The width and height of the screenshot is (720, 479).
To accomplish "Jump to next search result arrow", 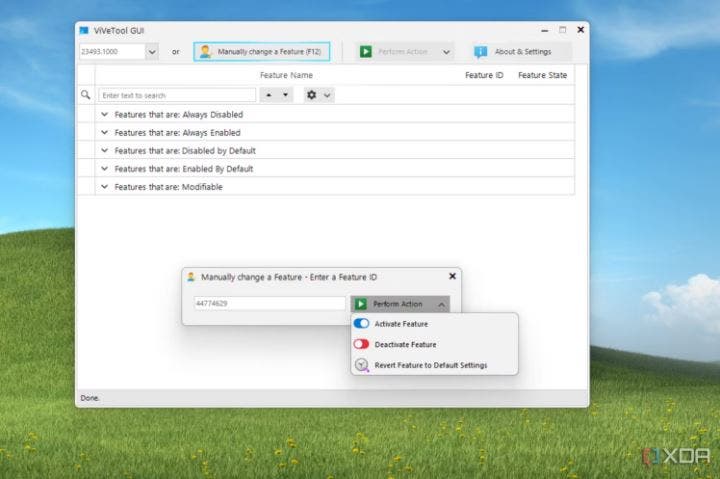I will coord(285,95).
